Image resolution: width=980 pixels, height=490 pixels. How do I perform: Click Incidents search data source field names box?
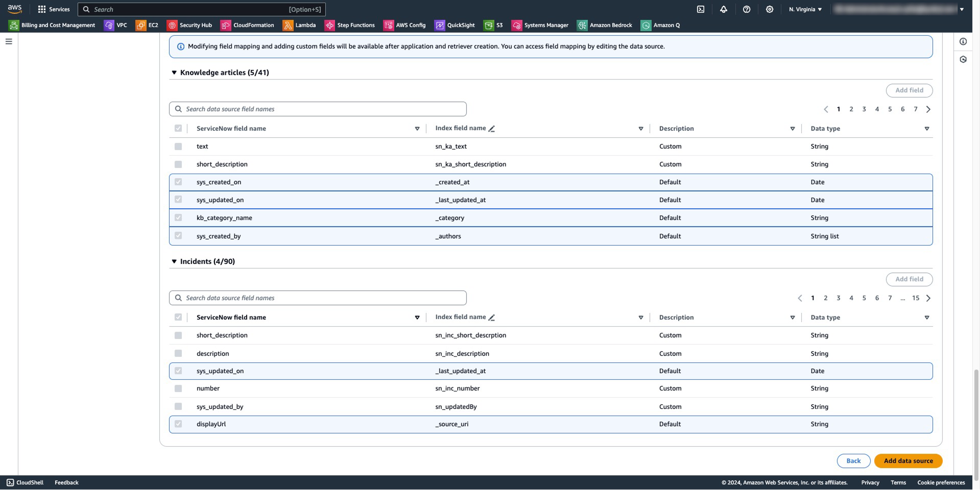318,298
